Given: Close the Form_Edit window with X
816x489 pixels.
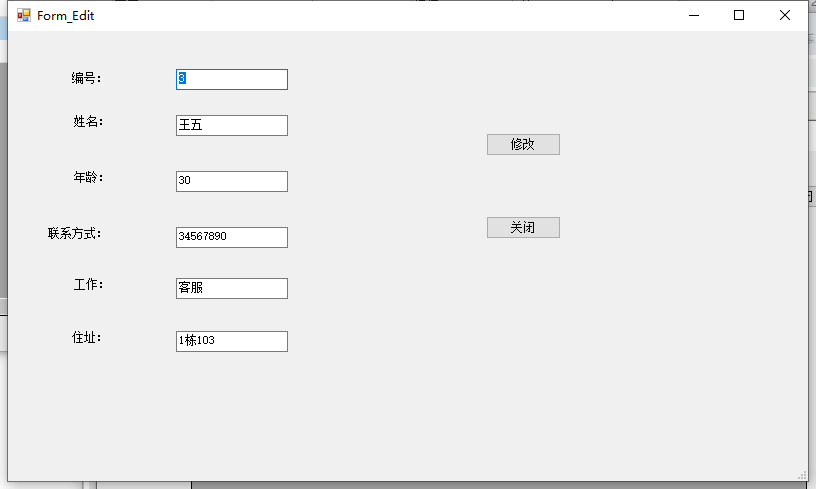Looking at the screenshot, I should pos(785,15).
